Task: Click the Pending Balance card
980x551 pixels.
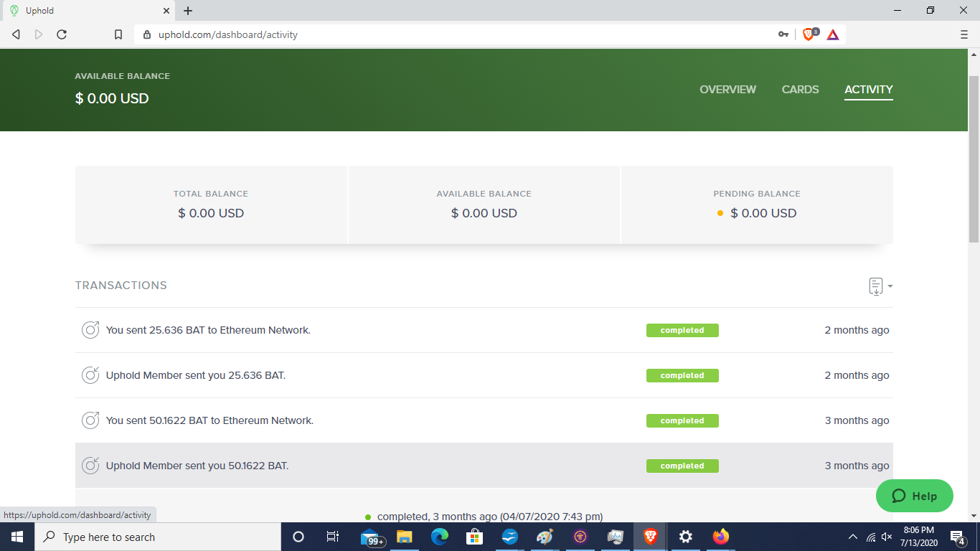Action: click(x=757, y=204)
